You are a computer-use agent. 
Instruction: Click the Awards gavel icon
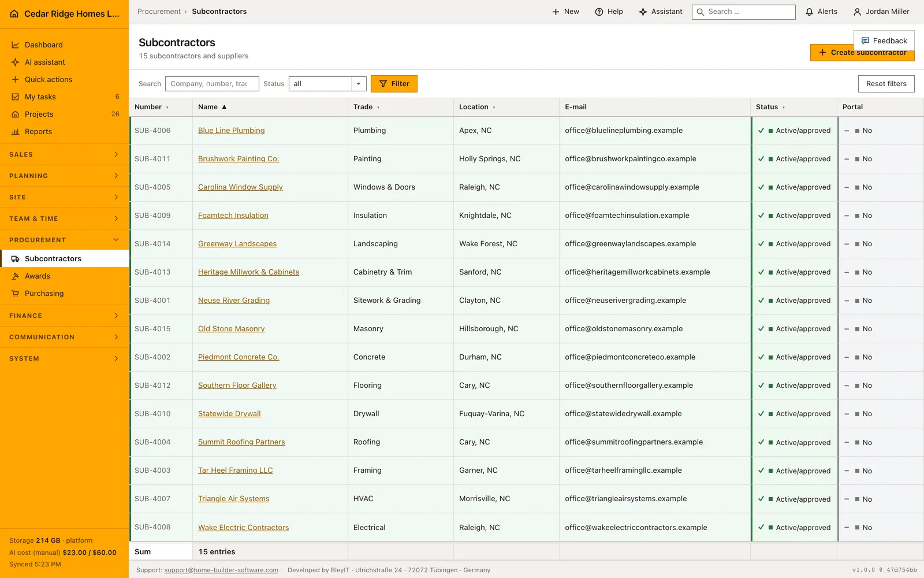(16, 276)
